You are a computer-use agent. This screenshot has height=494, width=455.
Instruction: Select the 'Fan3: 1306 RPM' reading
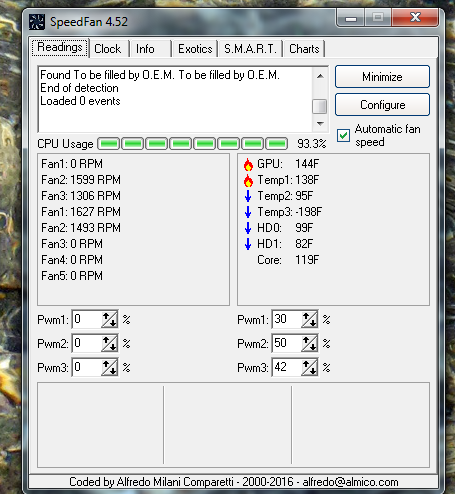[x=81, y=196]
